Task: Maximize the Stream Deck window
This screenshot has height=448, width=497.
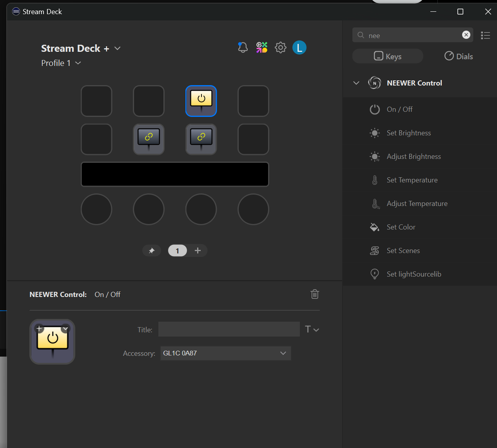Action: (461, 12)
